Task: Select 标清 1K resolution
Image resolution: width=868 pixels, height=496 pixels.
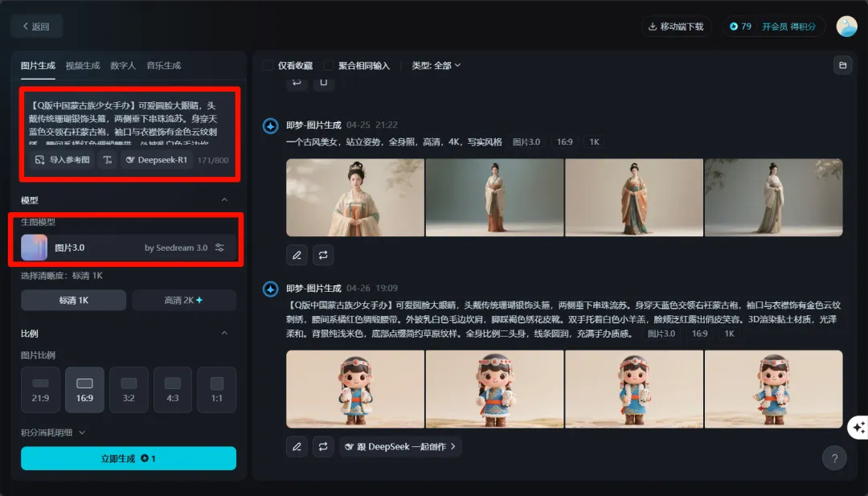Action: 74,300
